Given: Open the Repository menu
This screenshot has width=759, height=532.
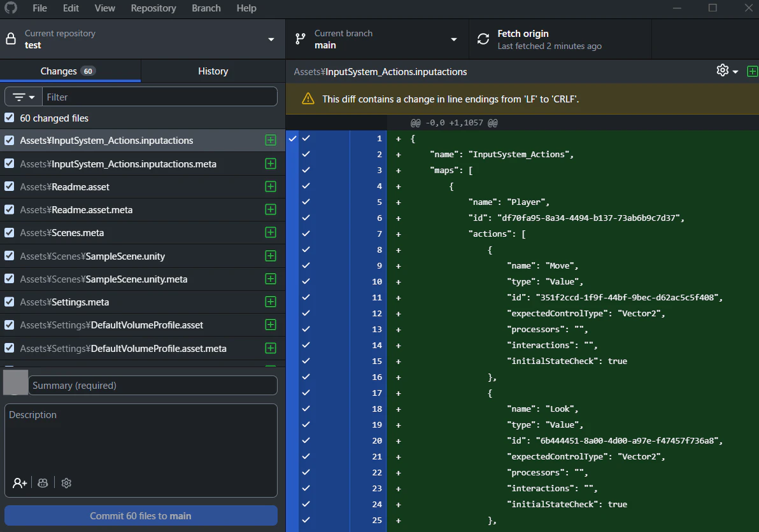Looking at the screenshot, I should point(153,8).
